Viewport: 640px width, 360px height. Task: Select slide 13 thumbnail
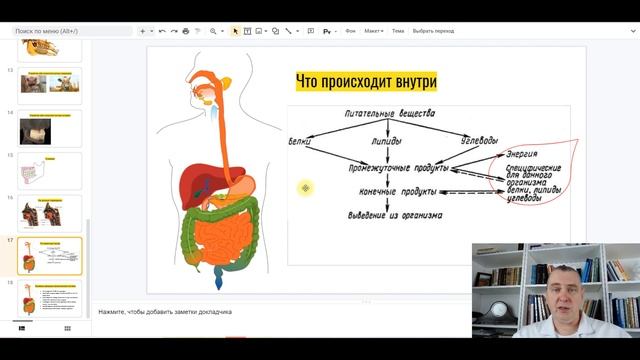coord(50,86)
